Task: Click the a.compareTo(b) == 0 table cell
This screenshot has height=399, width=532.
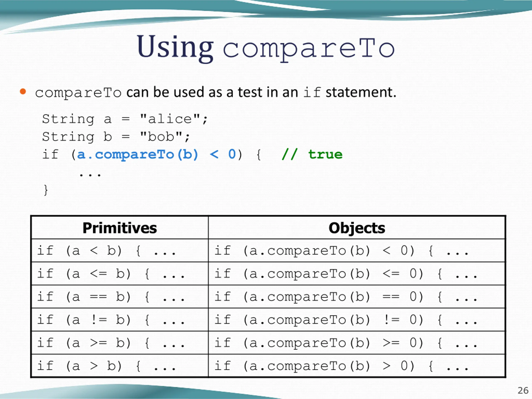Action: [357, 297]
